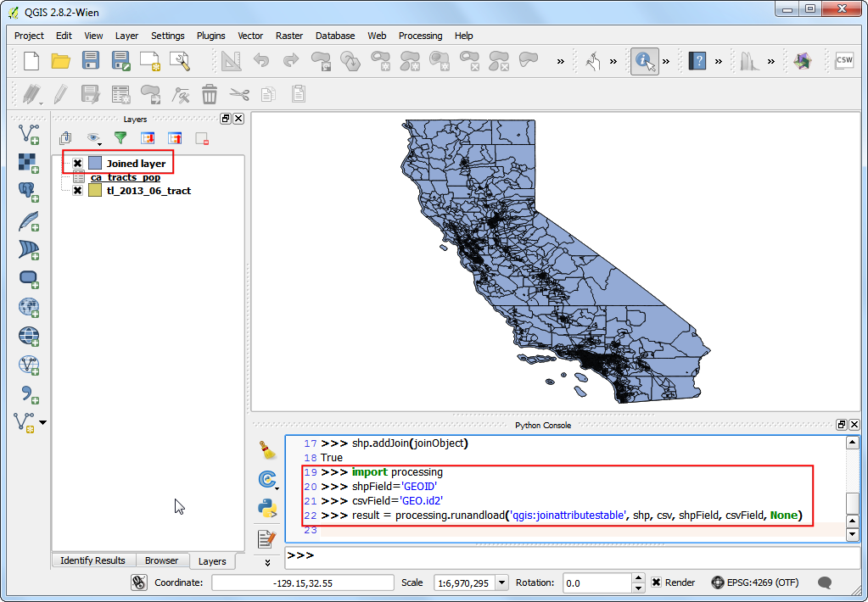Toggle the Render checkbox in status bar
This screenshot has height=602, width=868.
[656, 582]
